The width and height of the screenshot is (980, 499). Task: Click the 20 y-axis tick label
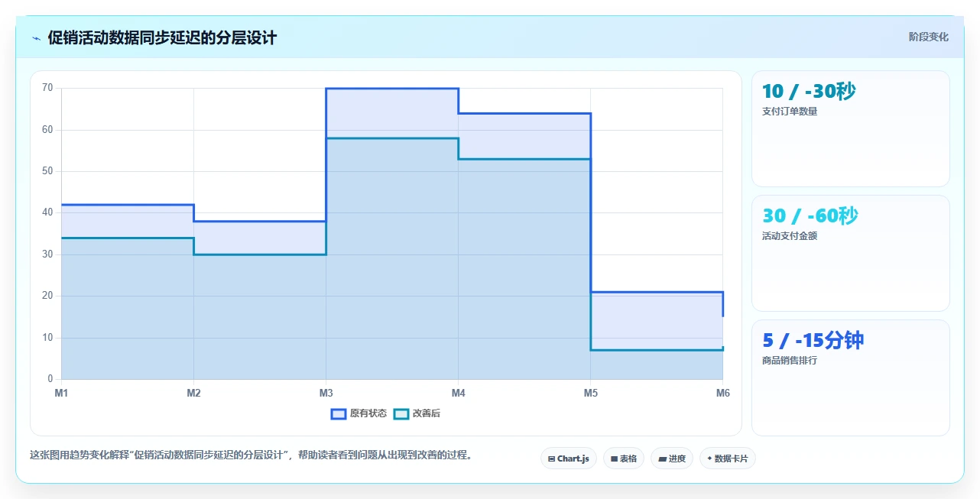point(47,296)
